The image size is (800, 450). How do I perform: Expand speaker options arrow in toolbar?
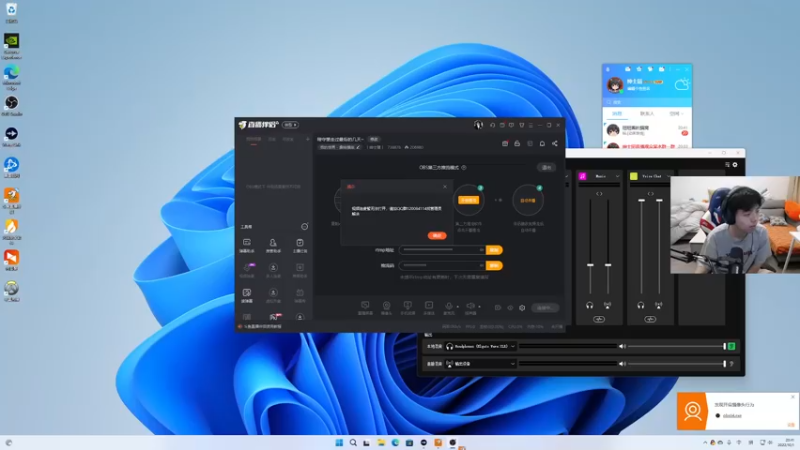479,307
